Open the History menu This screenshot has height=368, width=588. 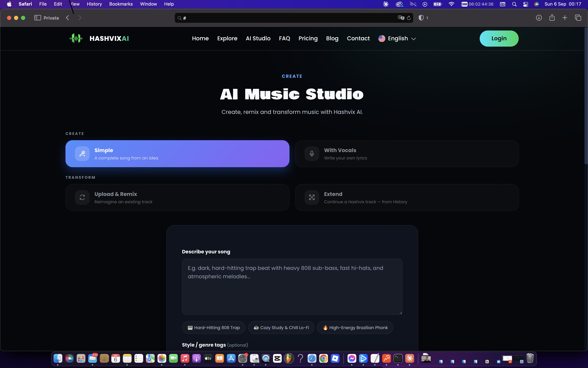pyautogui.click(x=94, y=4)
